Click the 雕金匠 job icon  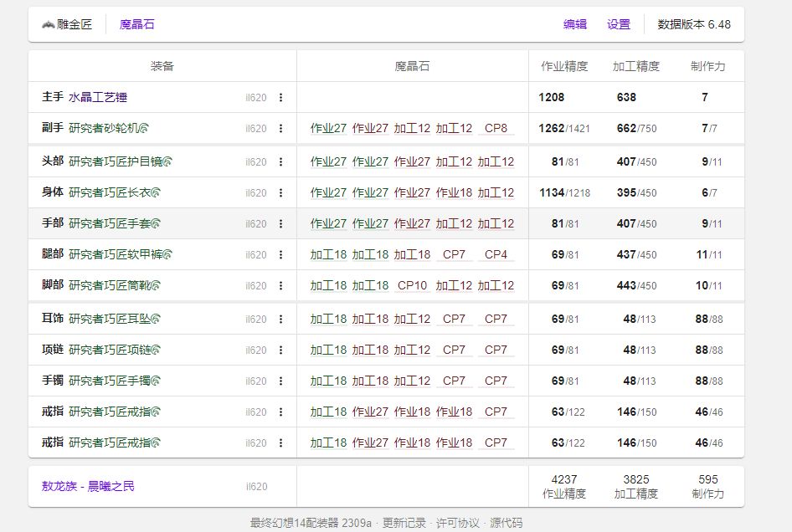coord(48,24)
